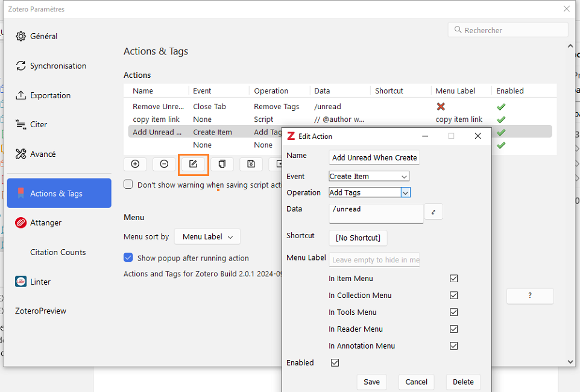Screen dimensions: 580x392
Task: Click the search magnifier icon
Action: pos(458,30)
